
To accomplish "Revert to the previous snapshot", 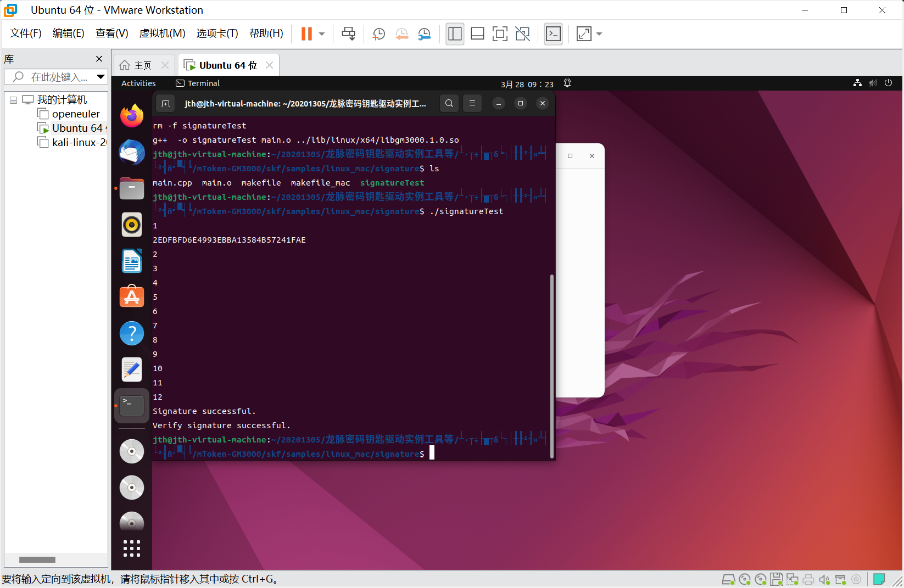I will click(401, 34).
